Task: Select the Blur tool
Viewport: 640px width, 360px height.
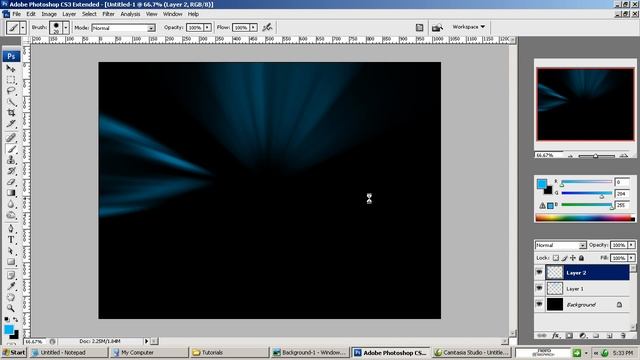Action: tap(11, 204)
